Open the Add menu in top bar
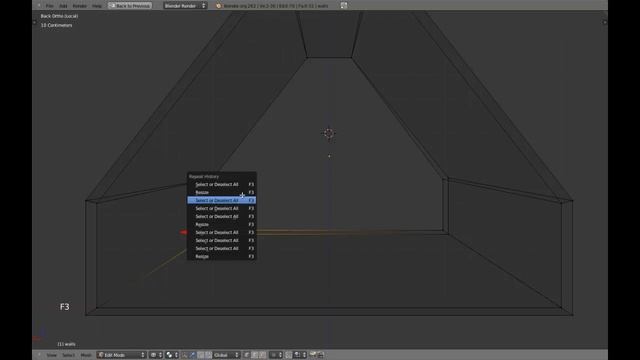This screenshot has width=640, height=360. click(63, 6)
